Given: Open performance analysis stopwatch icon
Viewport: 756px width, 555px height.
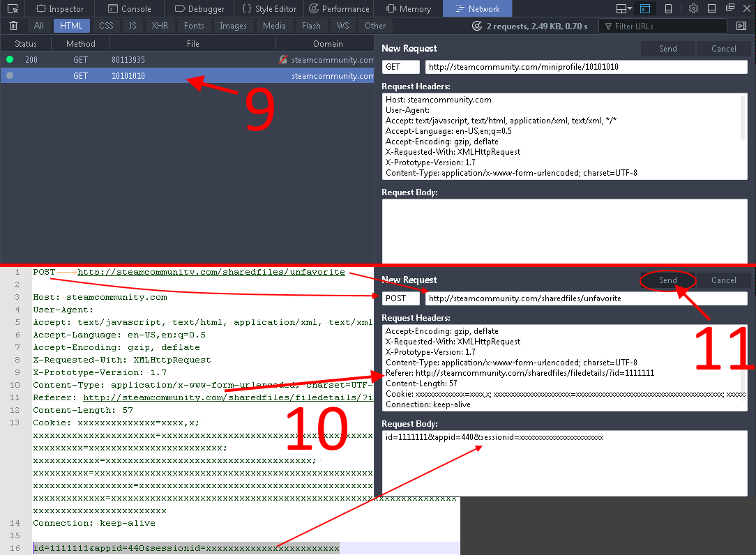Looking at the screenshot, I should [x=477, y=26].
